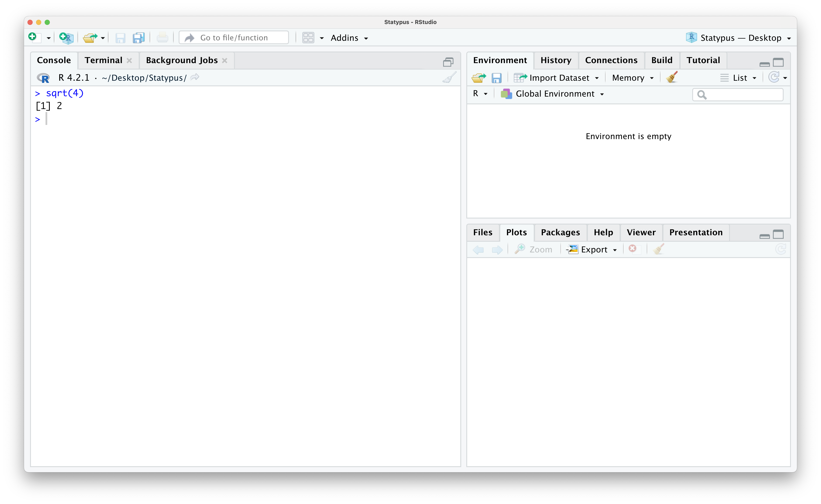The image size is (821, 504).
Task: Clear console with the broom icon
Action: pyautogui.click(x=449, y=78)
